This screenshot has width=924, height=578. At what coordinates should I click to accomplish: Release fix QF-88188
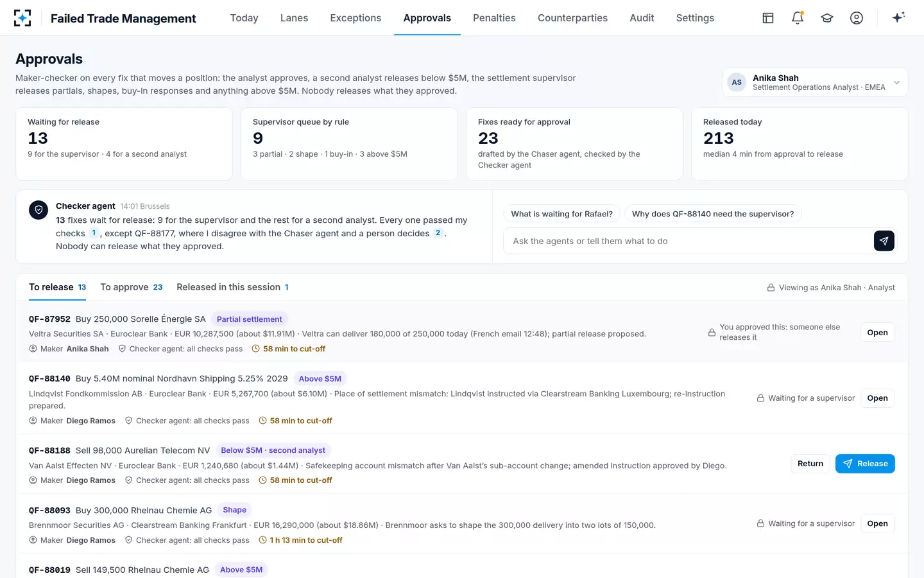(865, 464)
